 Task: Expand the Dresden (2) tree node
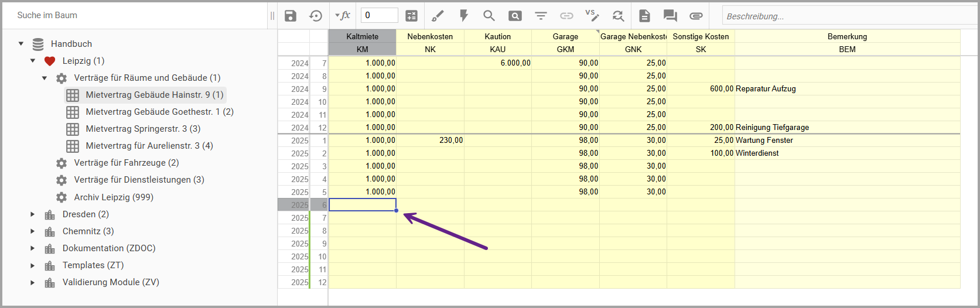(33, 214)
